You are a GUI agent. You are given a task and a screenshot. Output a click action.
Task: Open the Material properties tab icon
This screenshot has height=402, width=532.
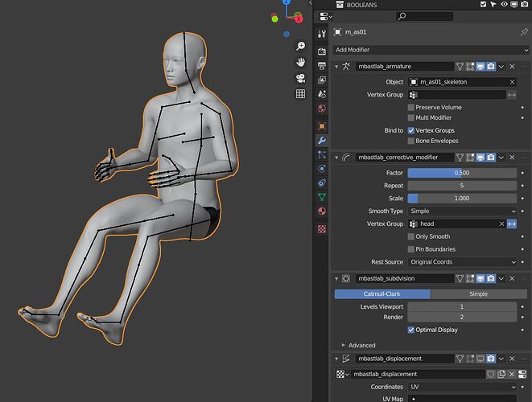point(322,211)
